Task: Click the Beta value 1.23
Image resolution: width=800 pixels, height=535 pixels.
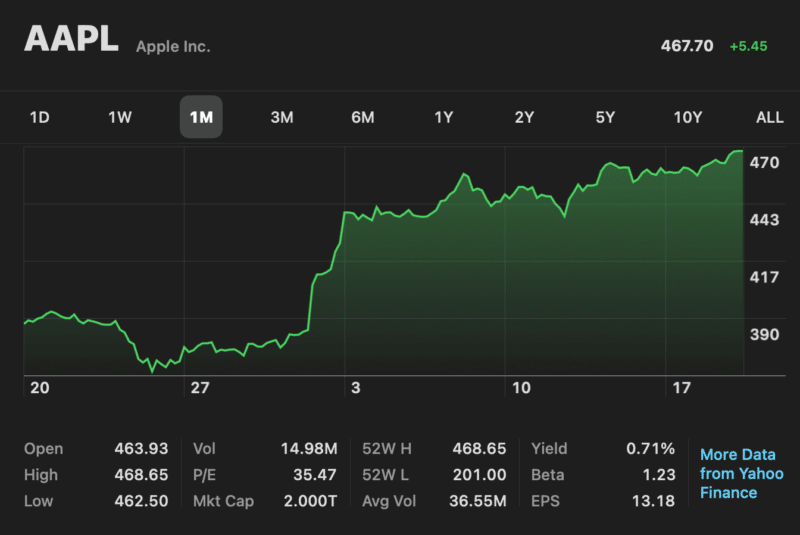Action: [x=659, y=475]
